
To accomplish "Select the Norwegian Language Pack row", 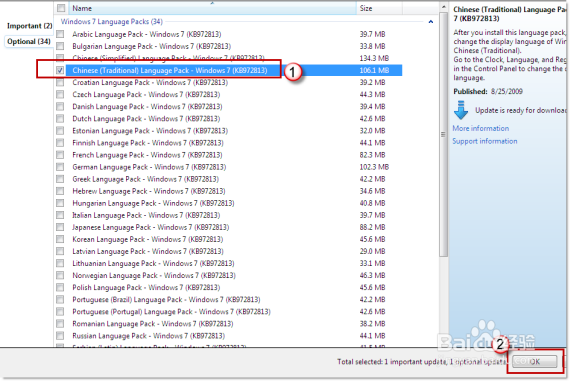I will (229, 275).
